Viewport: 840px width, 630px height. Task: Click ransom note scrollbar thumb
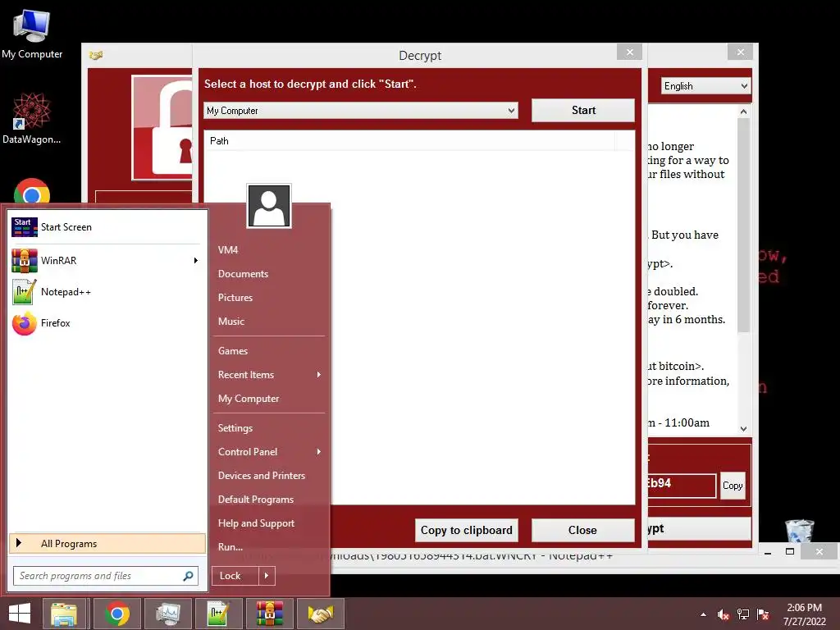(743, 225)
